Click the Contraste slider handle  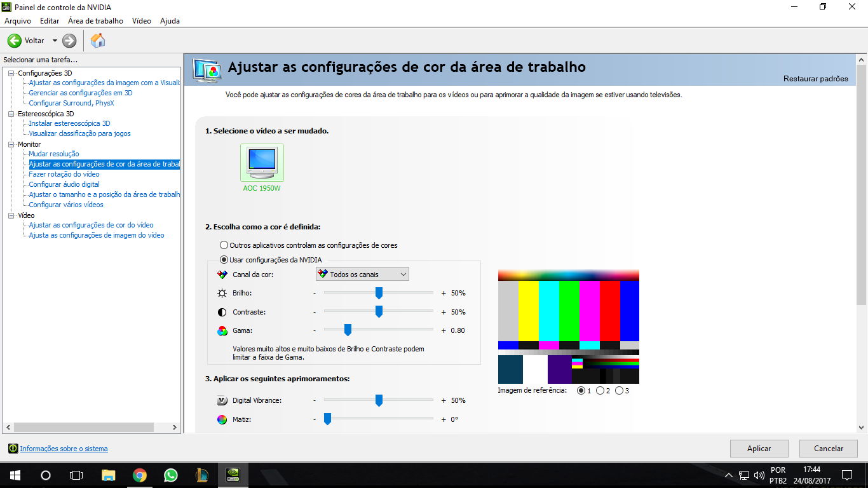(x=379, y=312)
